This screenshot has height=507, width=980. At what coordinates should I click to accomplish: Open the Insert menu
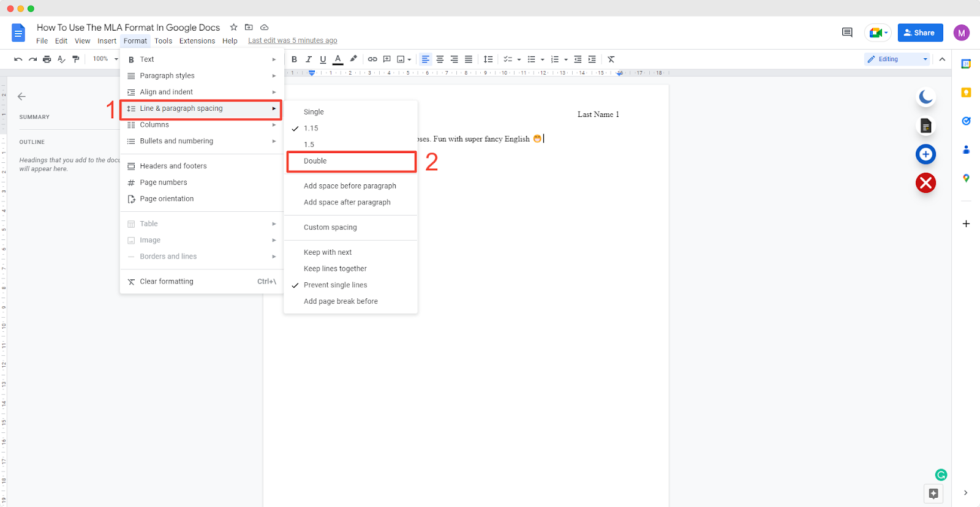[107, 41]
